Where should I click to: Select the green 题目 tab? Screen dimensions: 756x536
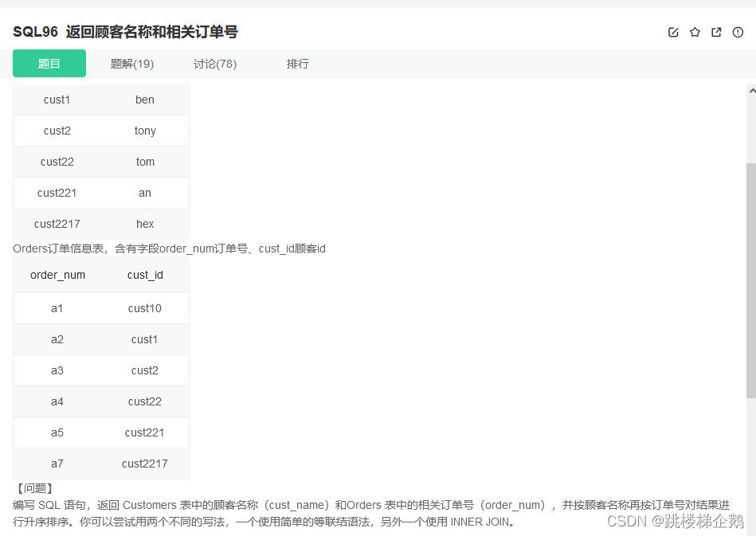point(49,63)
